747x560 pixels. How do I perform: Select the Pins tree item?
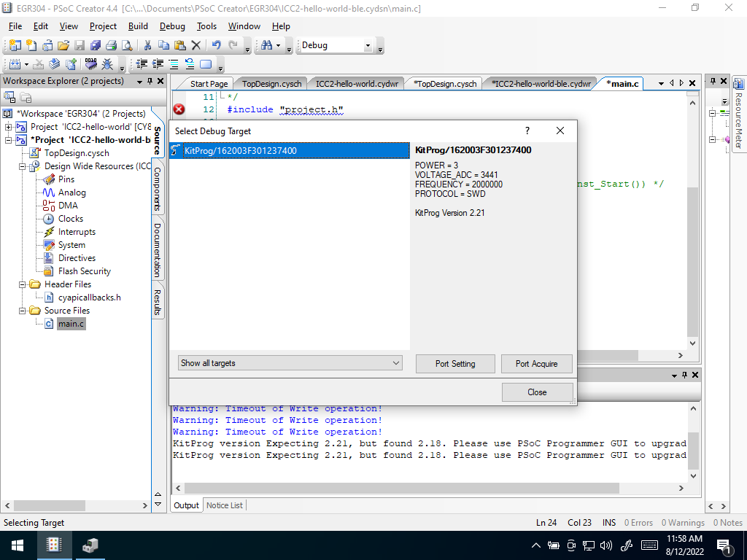(66, 179)
